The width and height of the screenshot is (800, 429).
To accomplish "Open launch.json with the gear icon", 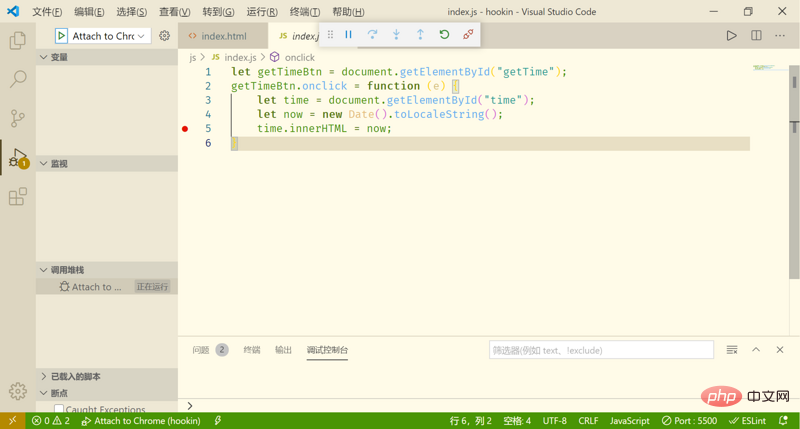I will coord(164,36).
